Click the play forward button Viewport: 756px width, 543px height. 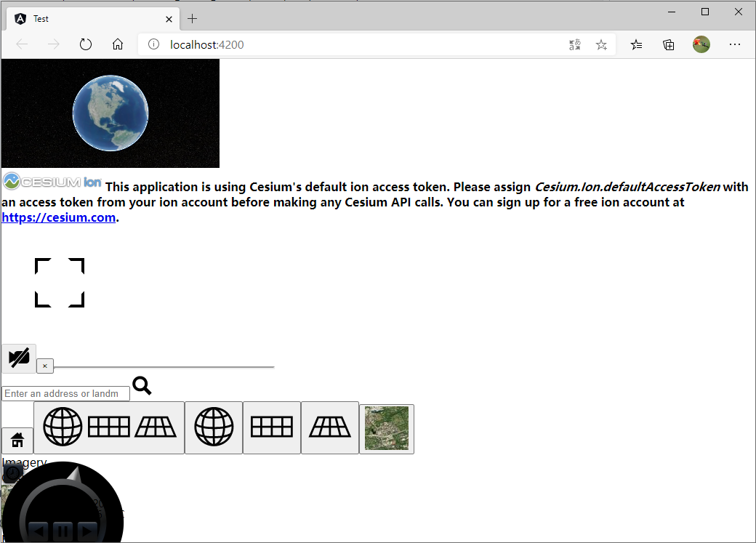click(87, 532)
